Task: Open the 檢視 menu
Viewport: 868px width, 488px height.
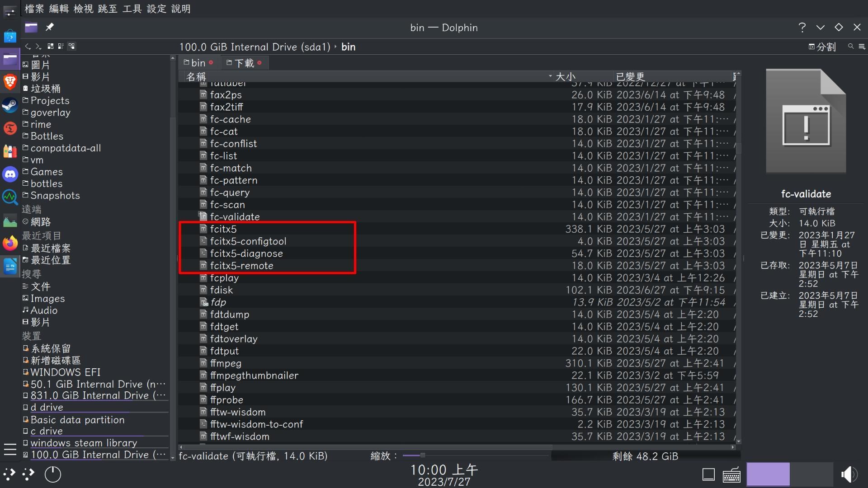Action: pyautogui.click(x=83, y=9)
